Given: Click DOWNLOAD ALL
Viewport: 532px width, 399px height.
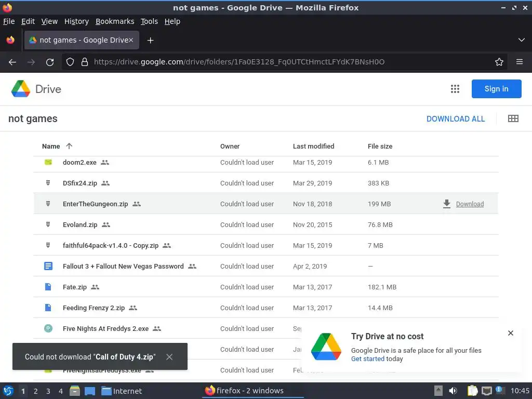Looking at the screenshot, I should [x=455, y=119].
